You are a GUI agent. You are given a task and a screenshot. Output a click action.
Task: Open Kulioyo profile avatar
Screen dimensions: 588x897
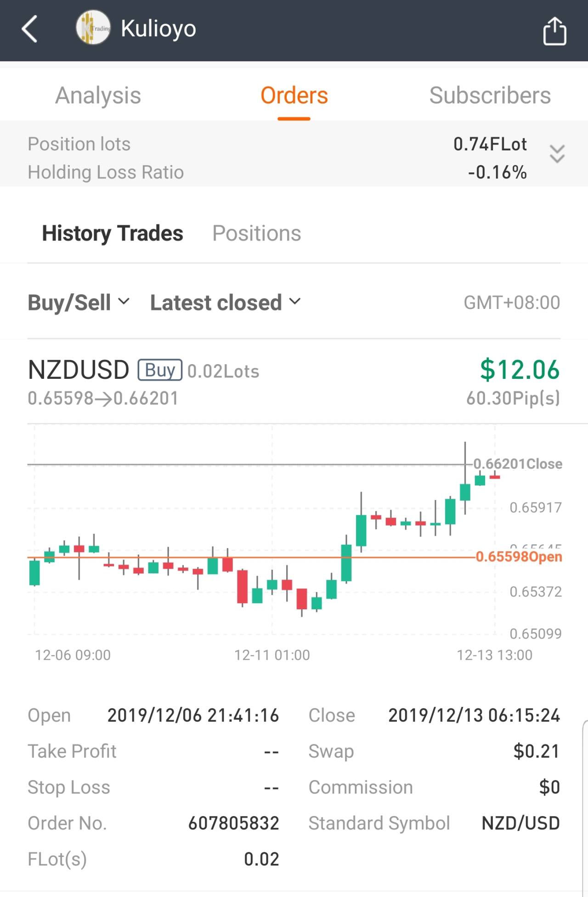pos(93,29)
